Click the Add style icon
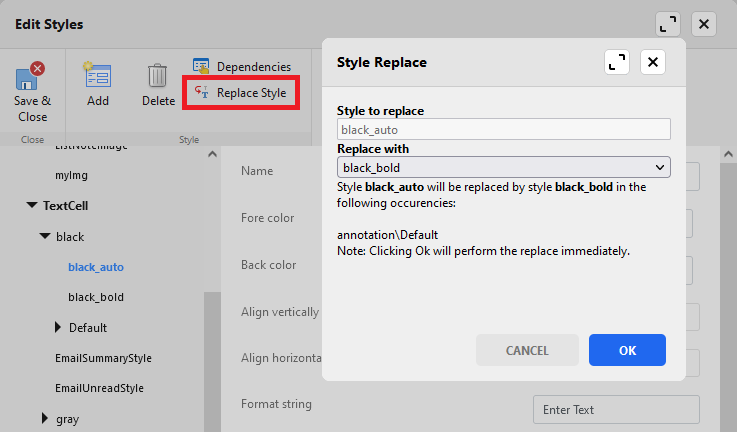 point(98,78)
